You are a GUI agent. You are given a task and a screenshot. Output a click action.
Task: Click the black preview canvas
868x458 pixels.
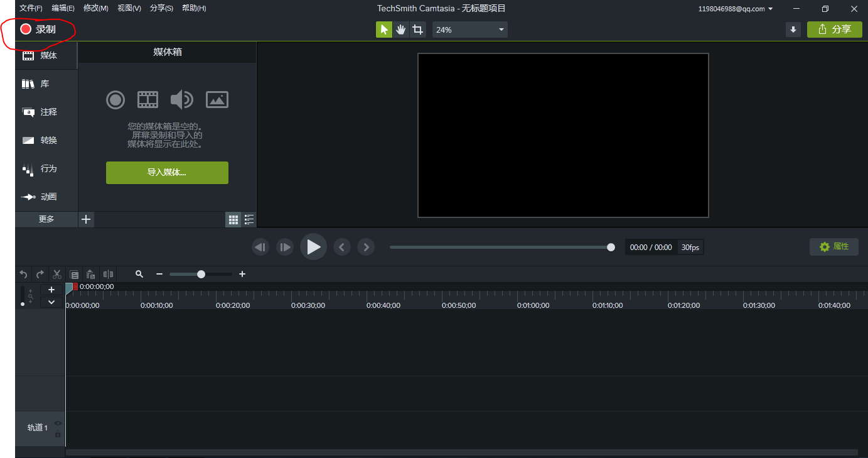pos(563,135)
